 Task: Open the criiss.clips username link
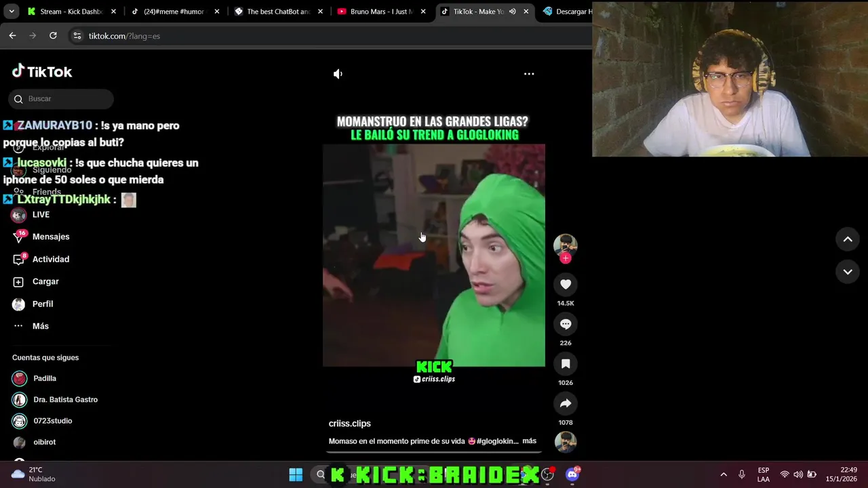click(350, 424)
